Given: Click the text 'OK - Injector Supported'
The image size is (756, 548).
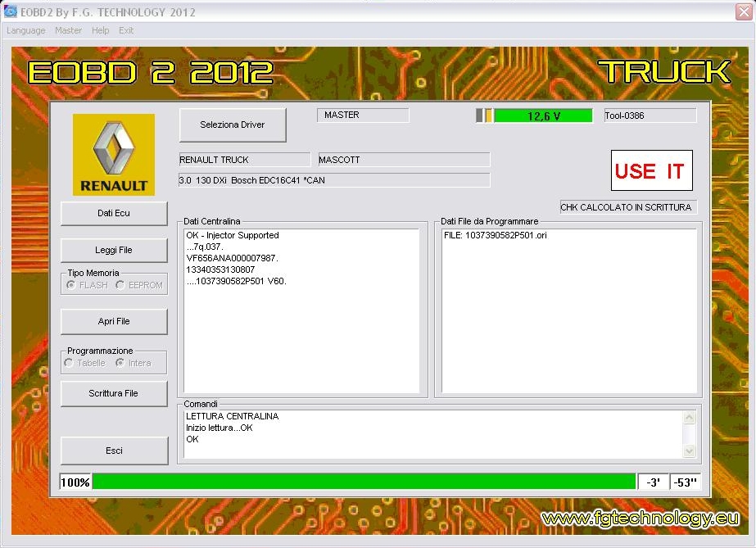Looking at the screenshot, I should [233, 235].
